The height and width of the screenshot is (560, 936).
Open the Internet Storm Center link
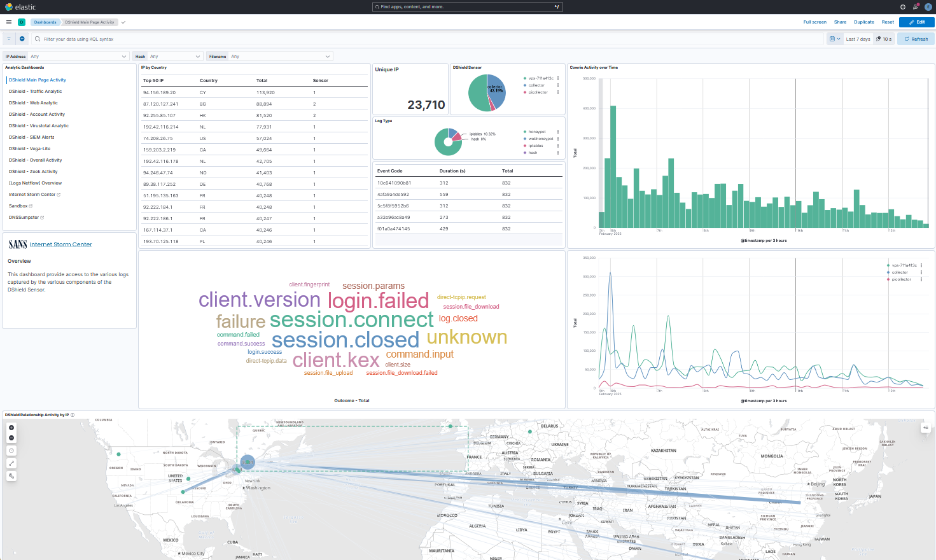tap(60, 244)
